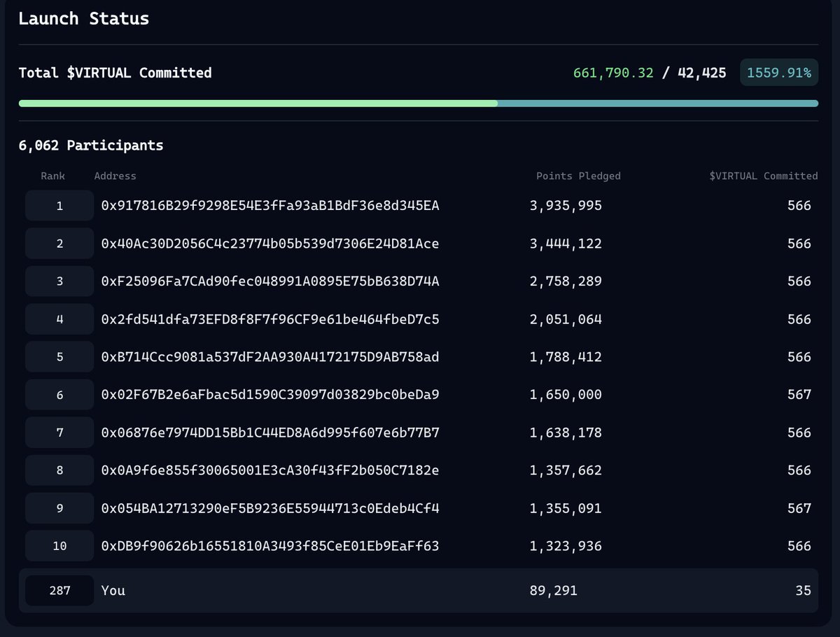The height and width of the screenshot is (637, 840).
Task: Click the rank 5 badge
Action: (x=59, y=357)
